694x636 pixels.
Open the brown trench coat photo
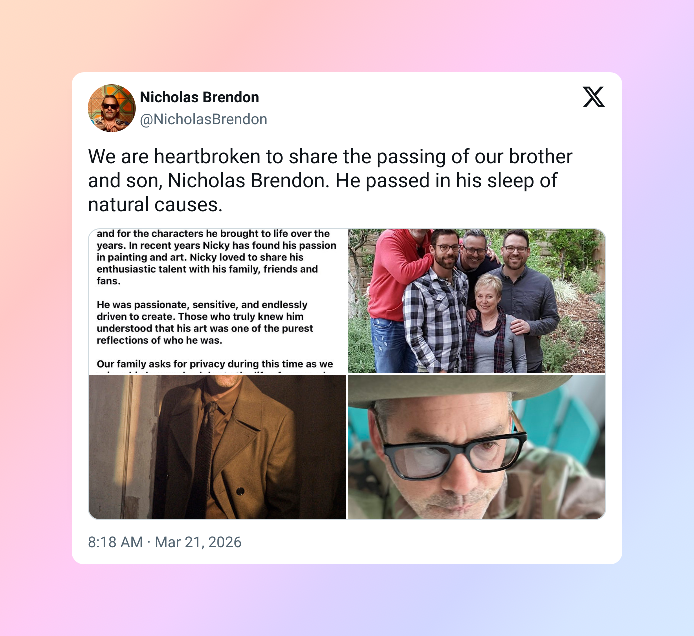[218, 447]
